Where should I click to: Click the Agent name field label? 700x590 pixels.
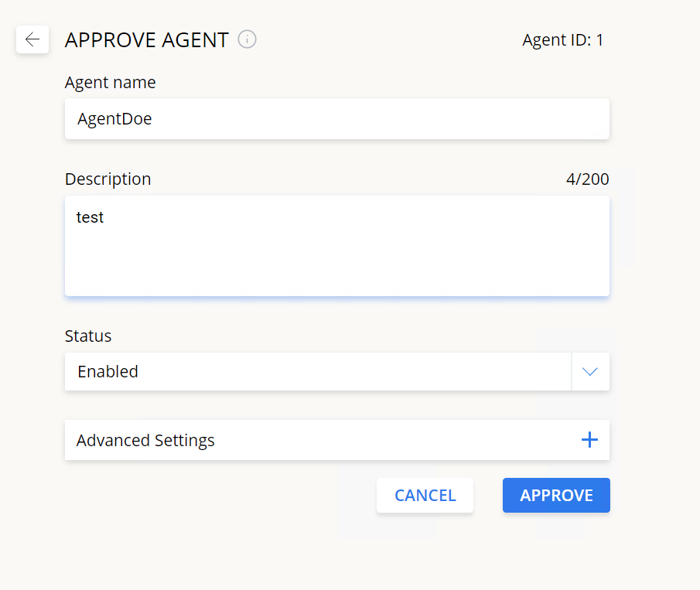110,83
